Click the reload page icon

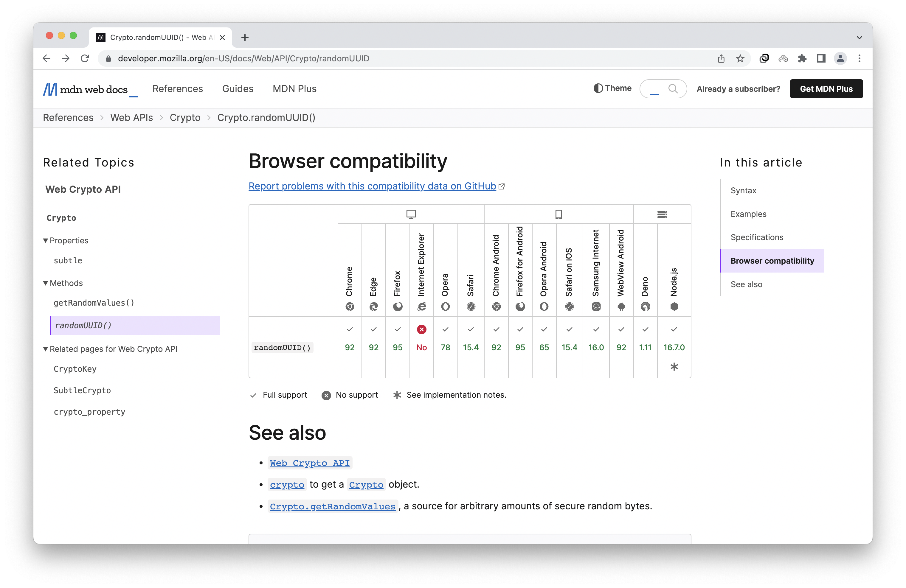tap(85, 58)
